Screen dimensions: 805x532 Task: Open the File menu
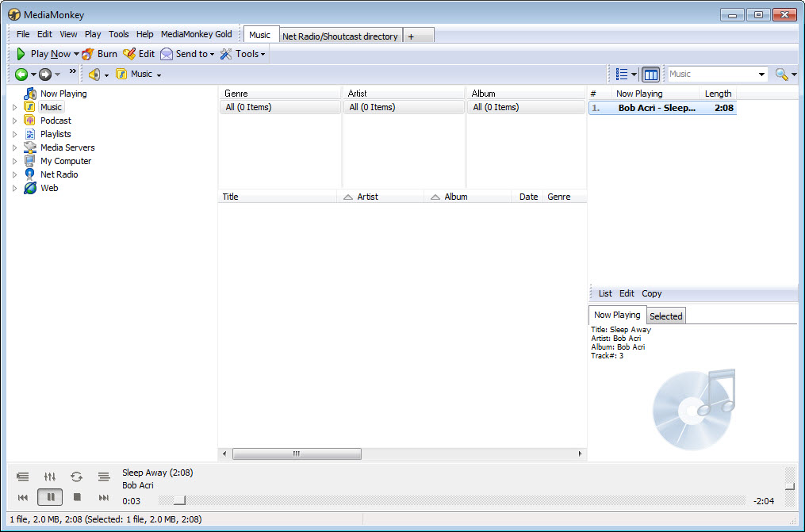(23, 34)
